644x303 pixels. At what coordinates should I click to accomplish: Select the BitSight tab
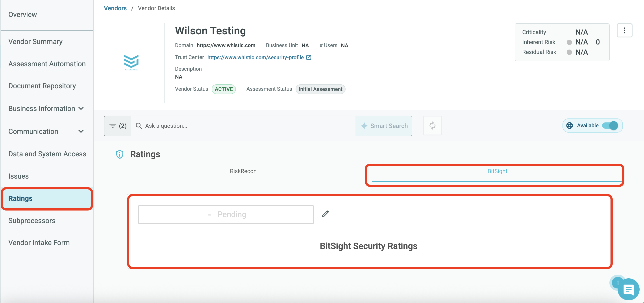point(497,171)
